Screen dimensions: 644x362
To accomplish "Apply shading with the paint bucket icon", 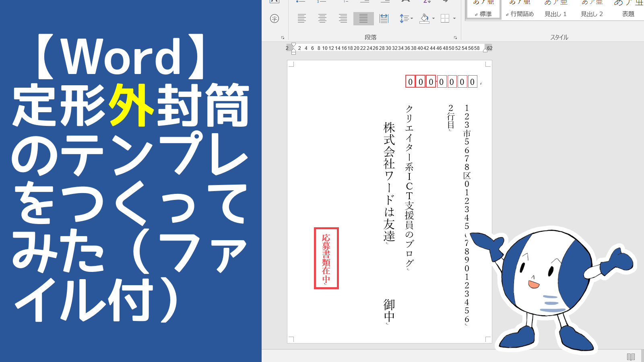I will point(423,18).
